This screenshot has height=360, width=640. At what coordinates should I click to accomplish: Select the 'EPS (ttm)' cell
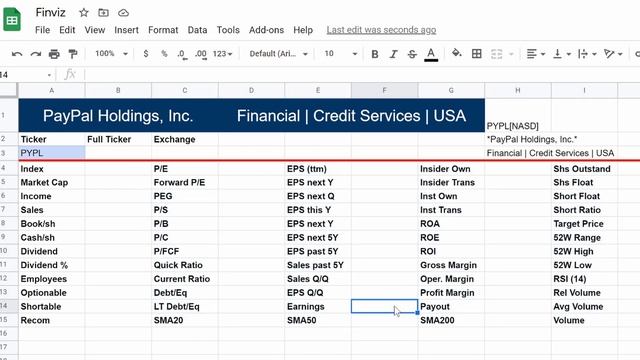(x=318, y=169)
